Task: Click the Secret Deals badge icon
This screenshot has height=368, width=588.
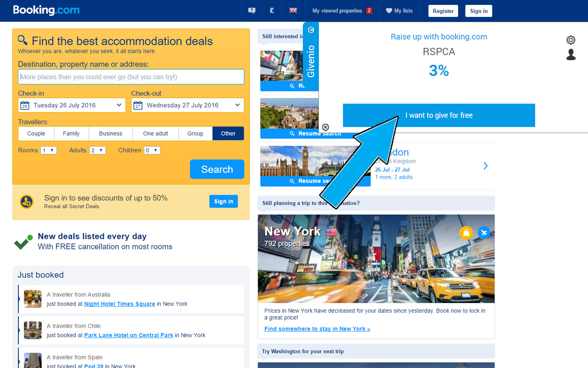Action: (x=27, y=201)
